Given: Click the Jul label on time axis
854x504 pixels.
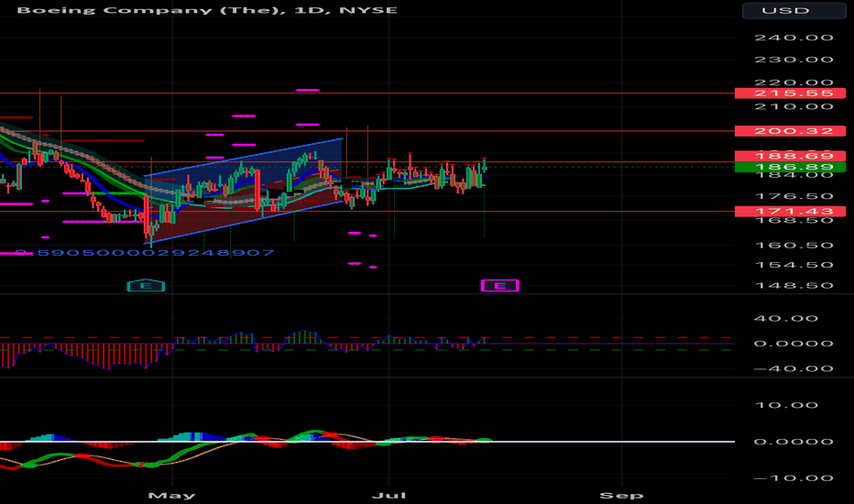Looking at the screenshot, I should [389, 495].
